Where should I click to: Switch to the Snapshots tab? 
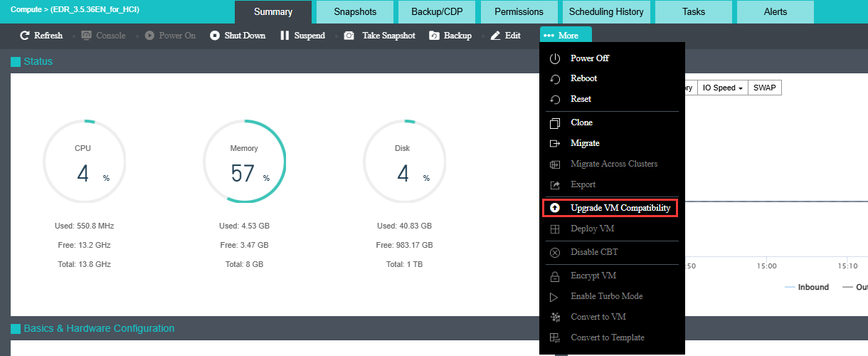tap(355, 12)
